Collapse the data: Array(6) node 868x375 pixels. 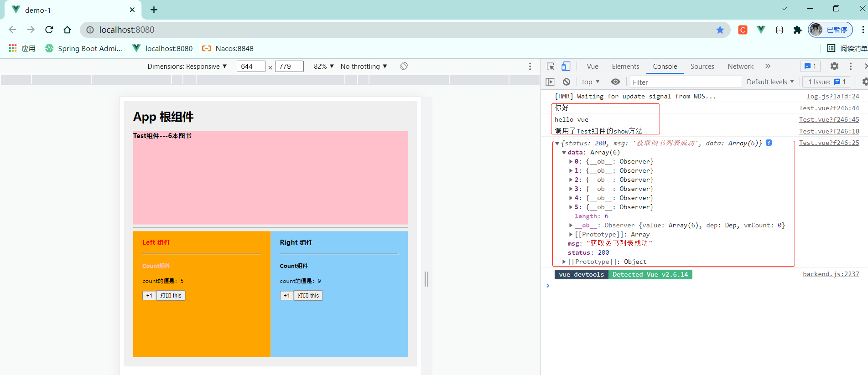click(x=564, y=153)
